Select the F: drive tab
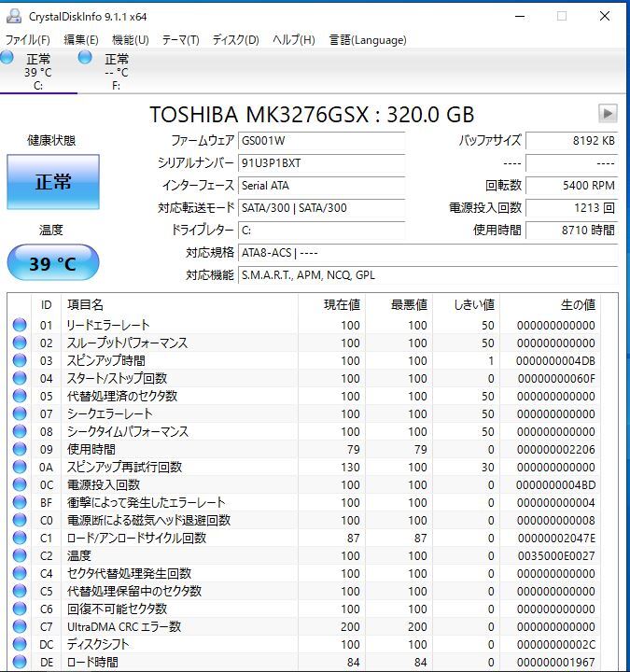630x672 pixels. coord(116,71)
